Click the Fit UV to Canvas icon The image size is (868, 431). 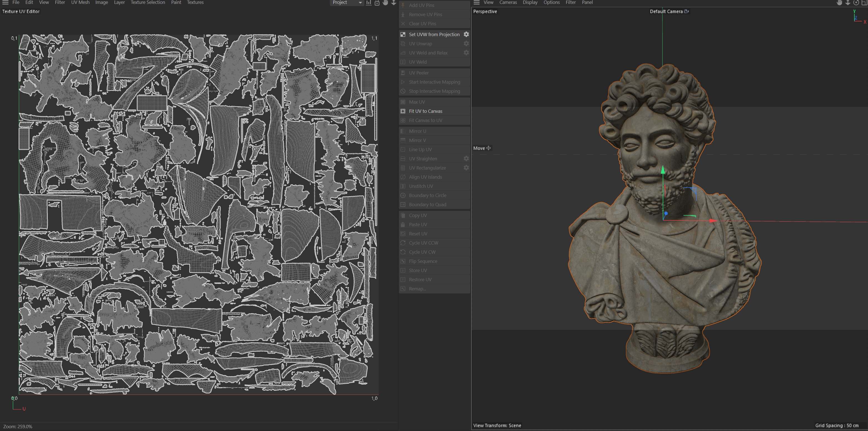tap(403, 111)
